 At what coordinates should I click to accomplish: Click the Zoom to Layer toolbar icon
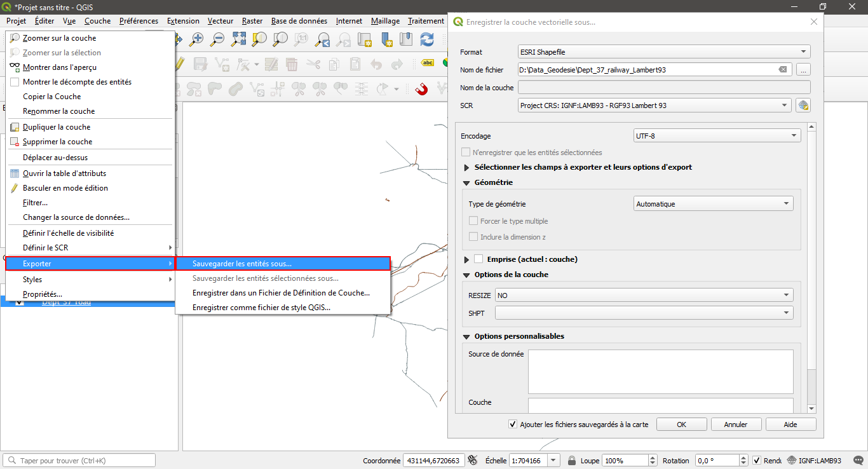(x=280, y=39)
